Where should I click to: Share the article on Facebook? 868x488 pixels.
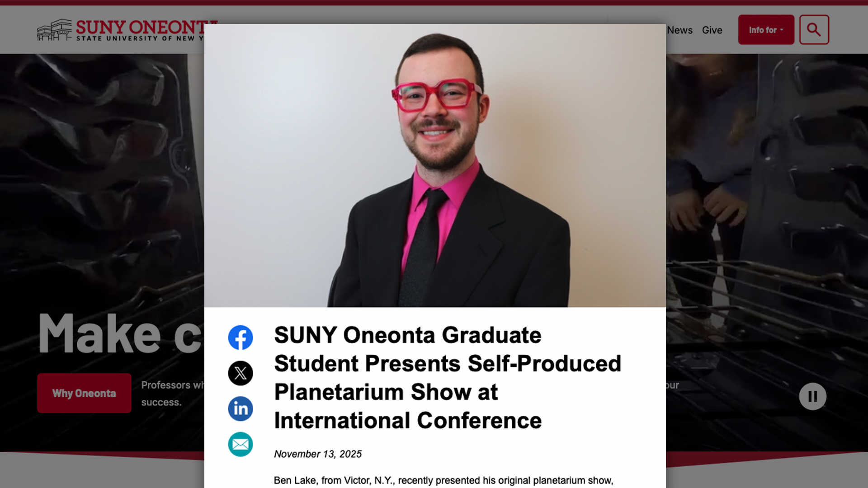[x=240, y=338]
